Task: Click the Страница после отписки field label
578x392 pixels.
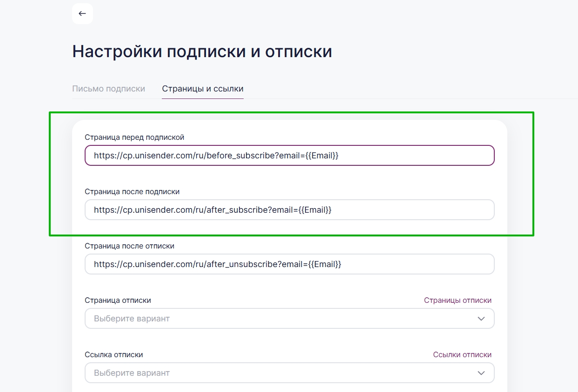Action: 129,246
